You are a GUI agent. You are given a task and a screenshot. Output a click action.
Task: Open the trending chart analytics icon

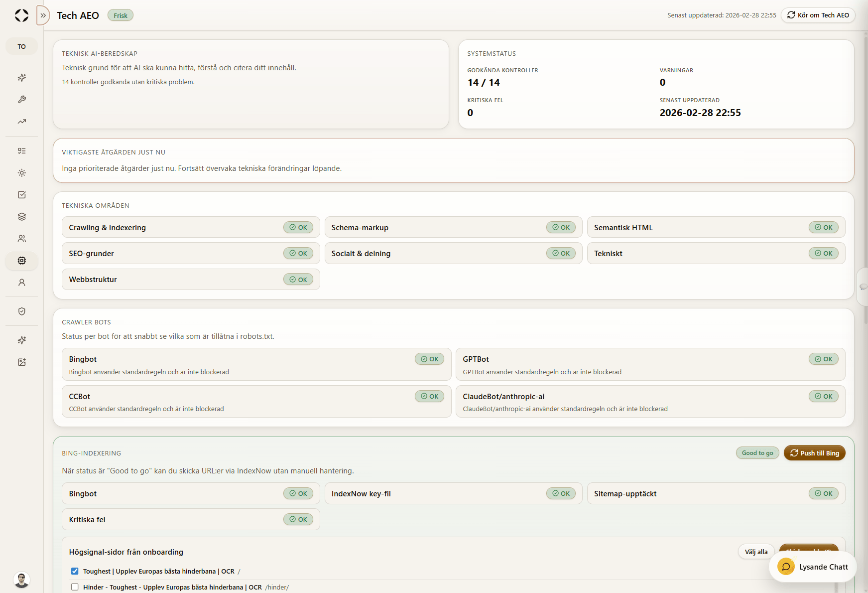tap(21, 122)
